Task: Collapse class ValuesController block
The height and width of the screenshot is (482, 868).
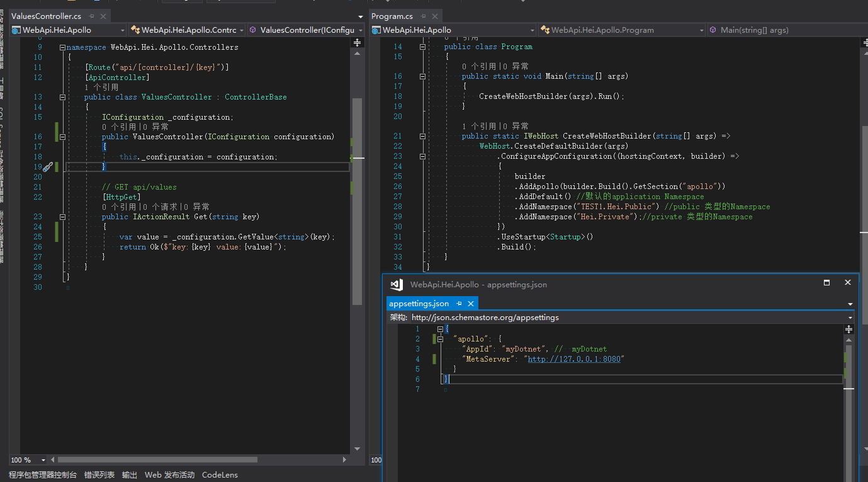Action: pyautogui.click(x=62, y=97)
